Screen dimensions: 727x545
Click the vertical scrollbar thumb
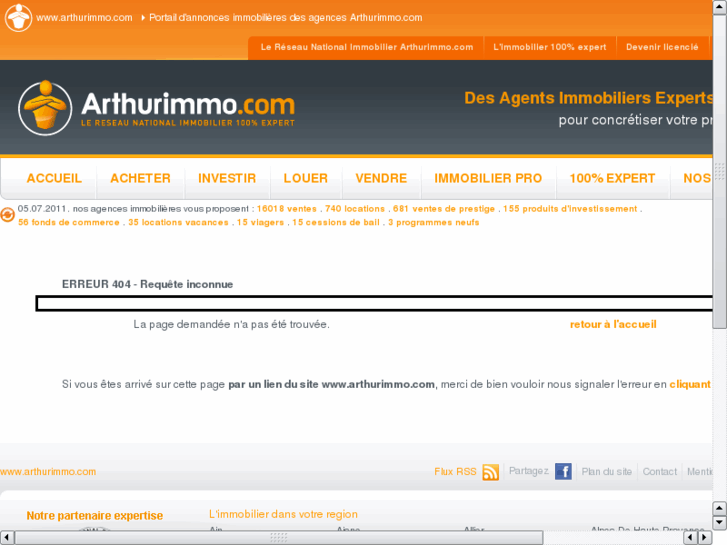point(720,172)
